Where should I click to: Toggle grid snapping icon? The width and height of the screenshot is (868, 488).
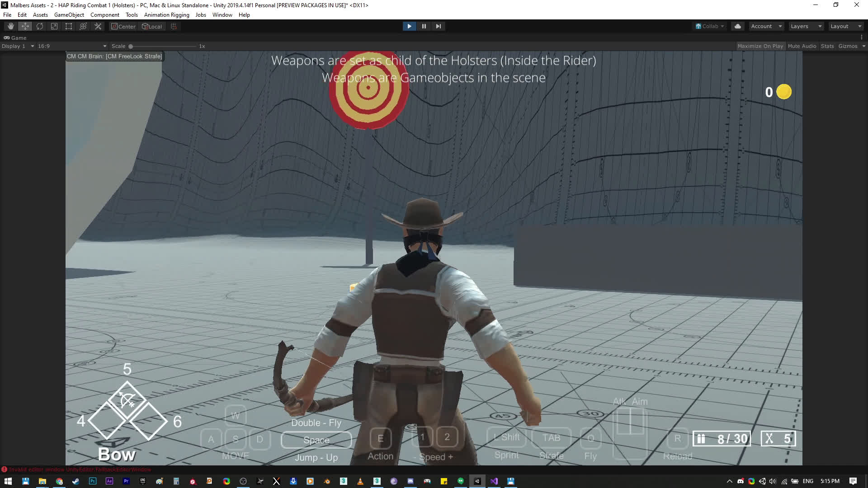click(174, 26)
